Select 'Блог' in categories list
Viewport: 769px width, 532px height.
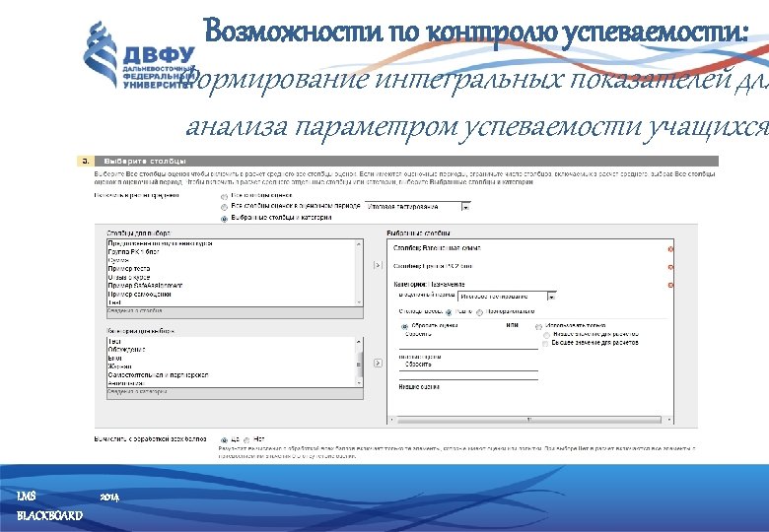click(x=114, y=358)
